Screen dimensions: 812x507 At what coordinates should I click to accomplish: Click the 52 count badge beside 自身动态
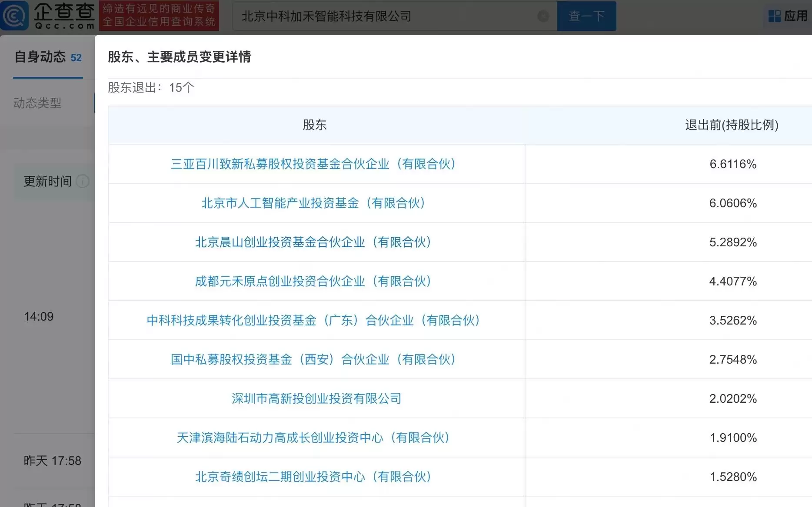pos(76,58)
